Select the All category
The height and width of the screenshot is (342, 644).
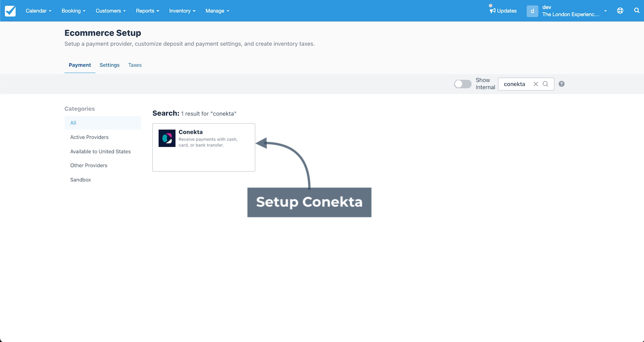point(103,123)
